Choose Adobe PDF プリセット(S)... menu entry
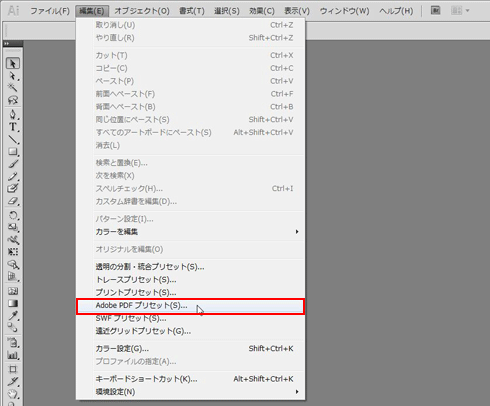The image size is (490, 406). pos(190,306)
